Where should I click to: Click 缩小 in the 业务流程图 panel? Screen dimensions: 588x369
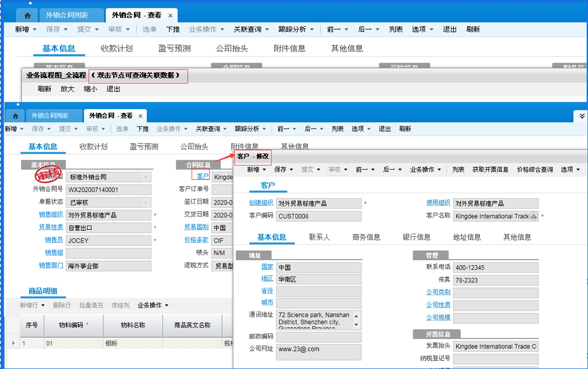click(x=90, y=89)
